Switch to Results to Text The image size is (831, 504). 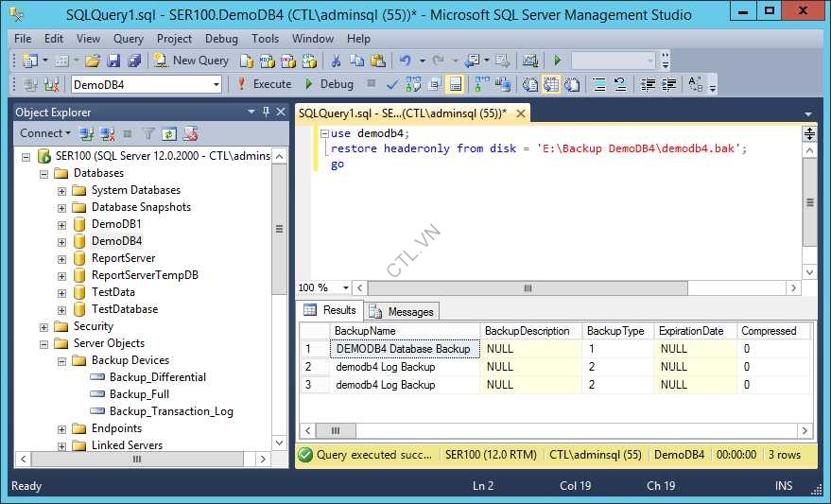pos(530,85)
